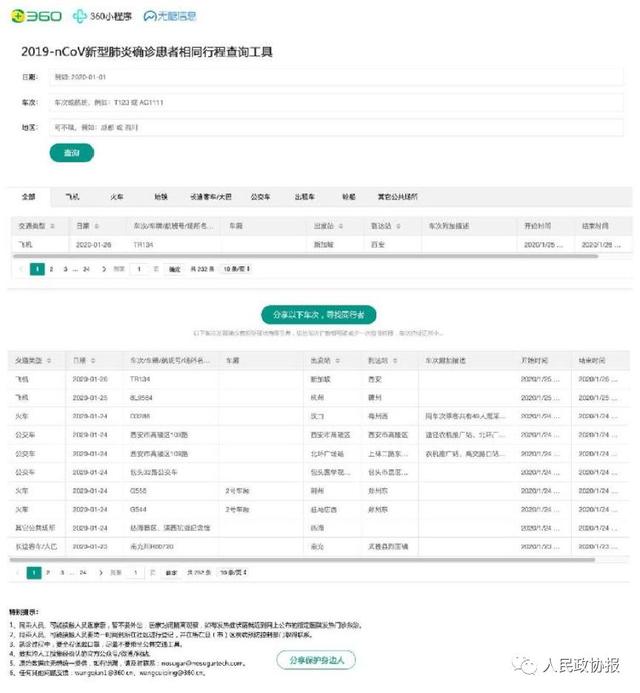Viewport: 640px width, 693px height.
Task: Click the green 360 logo
Action: point(36,16)
